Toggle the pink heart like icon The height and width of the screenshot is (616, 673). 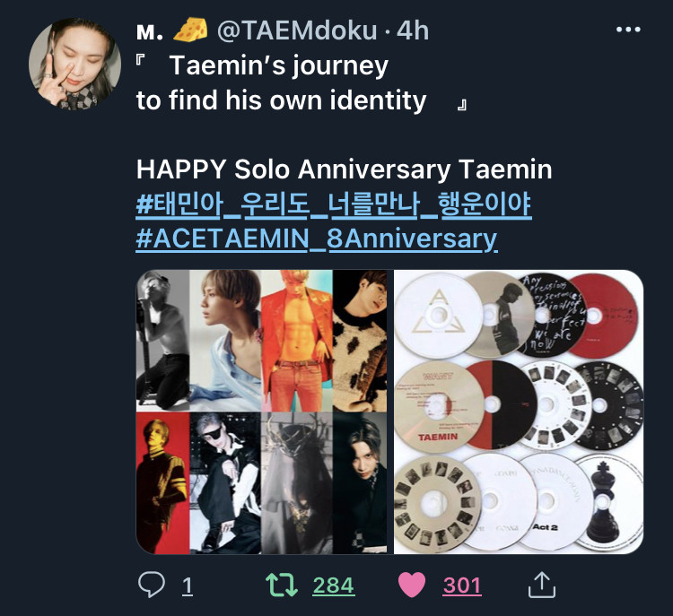tap(412, 585)
